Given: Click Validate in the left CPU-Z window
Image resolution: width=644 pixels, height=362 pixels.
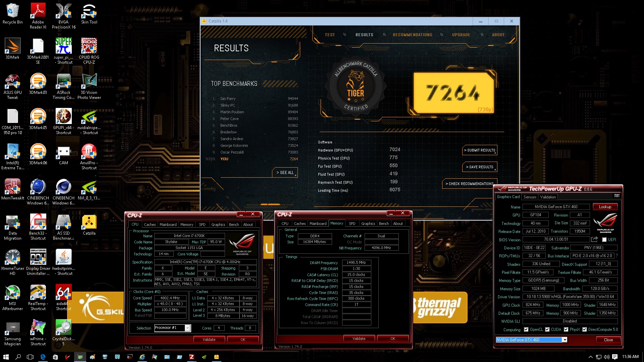Looking at the screenshot, I should coord(209,340).
